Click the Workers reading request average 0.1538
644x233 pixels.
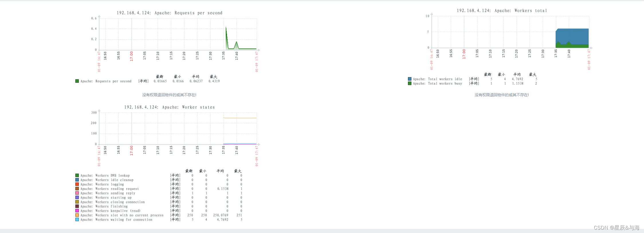(x=223, y=189)
